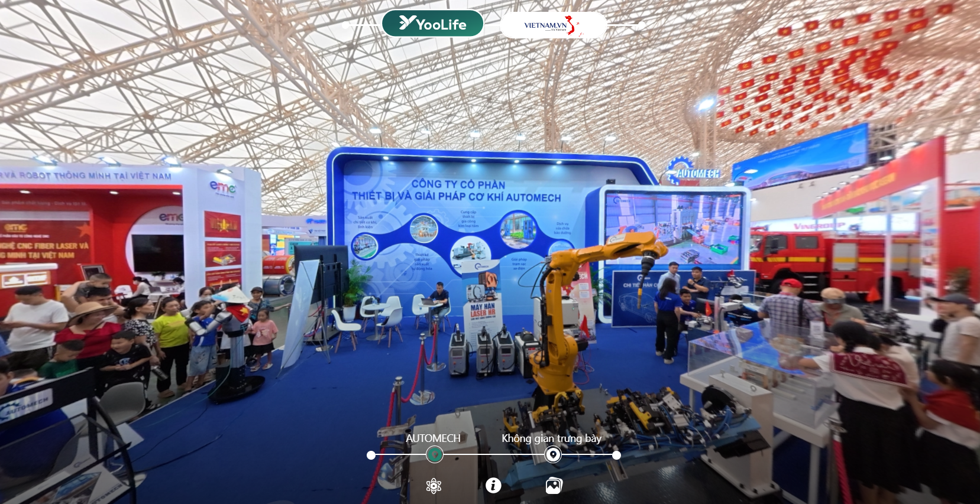Click the right endpoint dot of the location timeline

click(x=616, y=455)
